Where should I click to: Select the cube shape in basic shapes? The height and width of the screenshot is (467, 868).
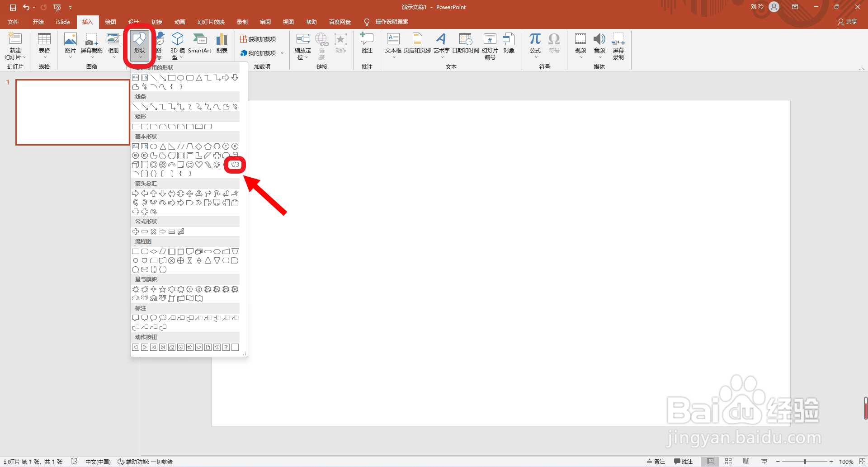pyautogui.click(x=136, y=165)
